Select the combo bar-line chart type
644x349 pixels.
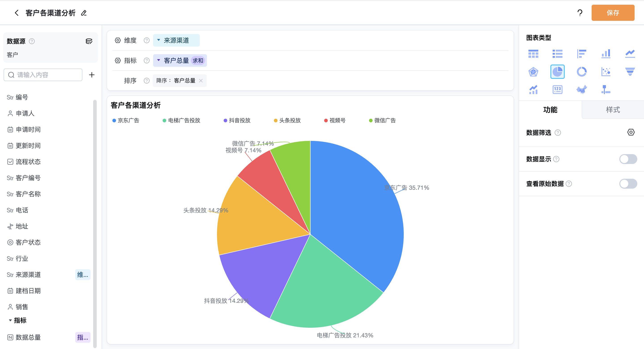(533, 90)
